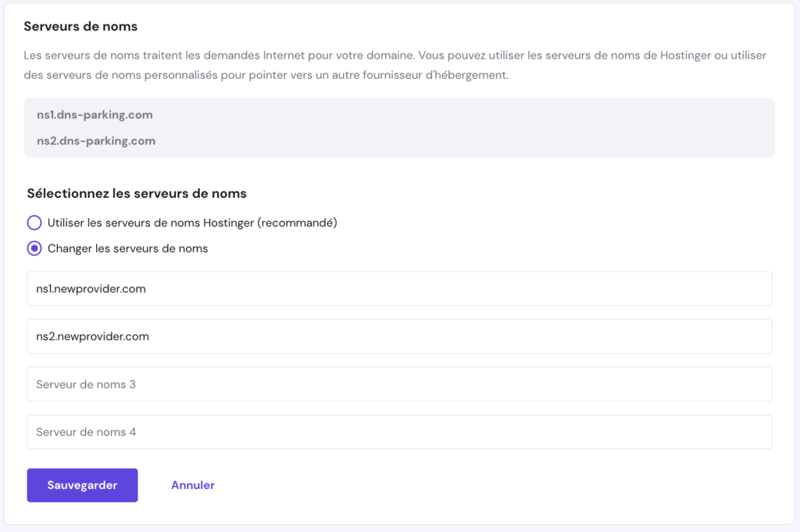Click the ns1.dns-parking.com text
Viewport: 800px width, 532px height.
[94, 114]
